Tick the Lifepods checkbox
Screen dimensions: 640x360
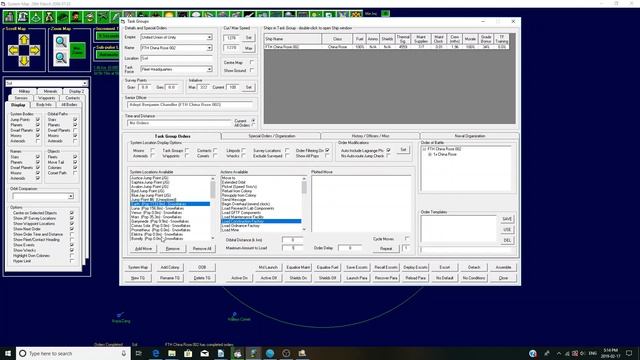coord(244,151)
